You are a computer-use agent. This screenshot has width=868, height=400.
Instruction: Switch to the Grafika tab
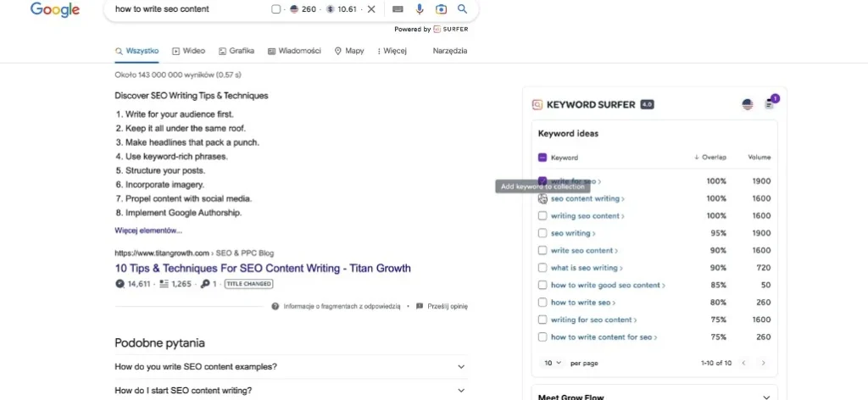[236, 51]
